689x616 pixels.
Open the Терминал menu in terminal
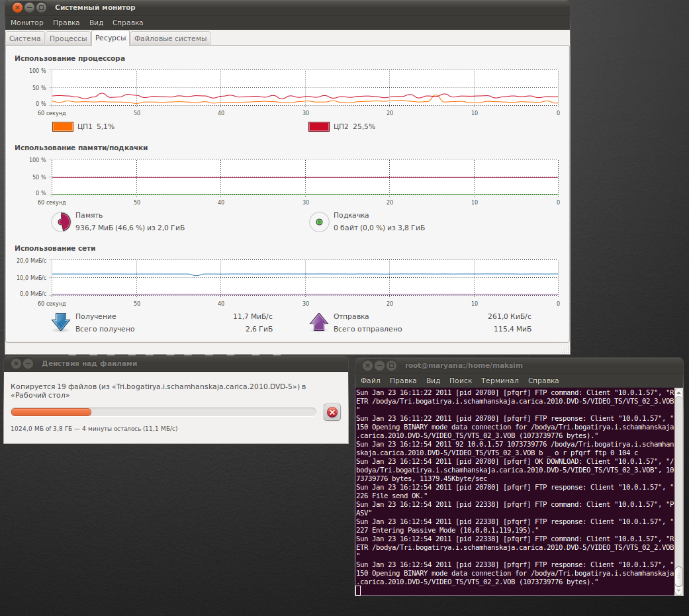point(500,380)
